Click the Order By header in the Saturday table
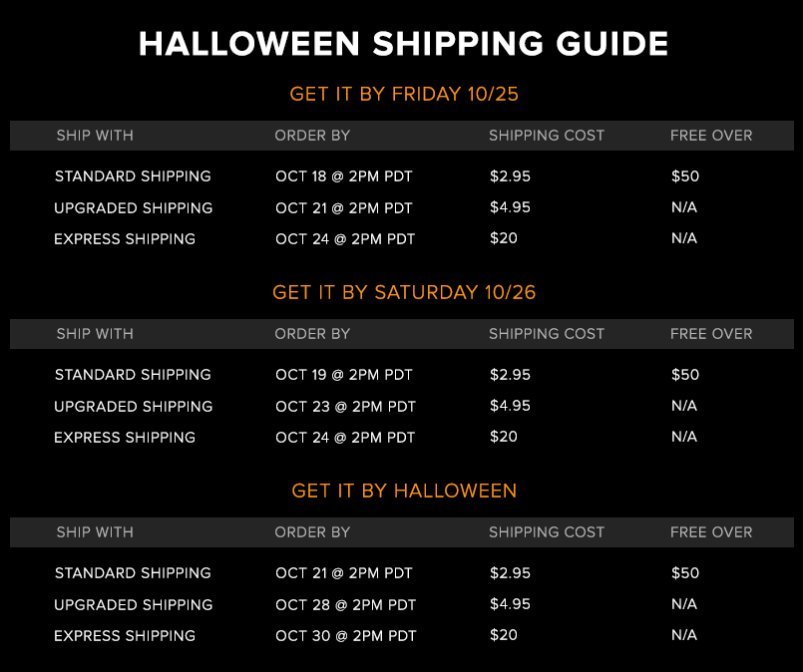The image size is (803, 672). pos(312,334)
